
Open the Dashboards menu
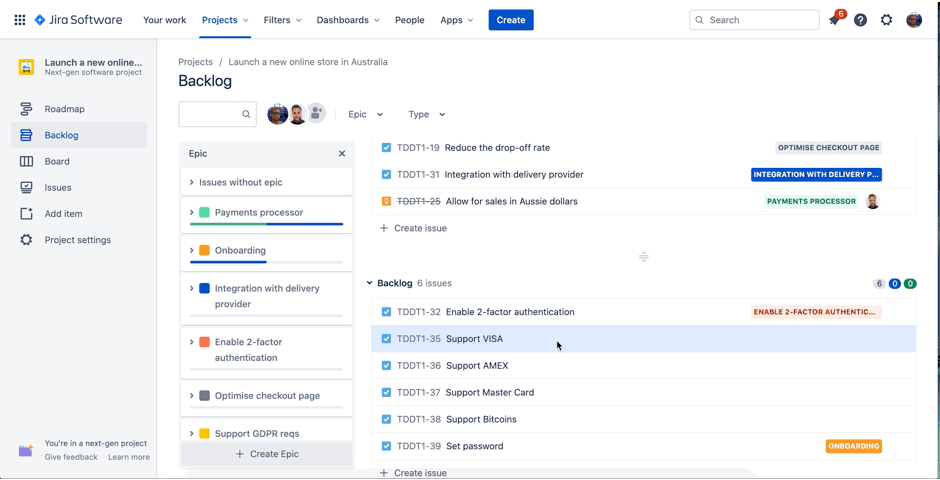point(348,20)
